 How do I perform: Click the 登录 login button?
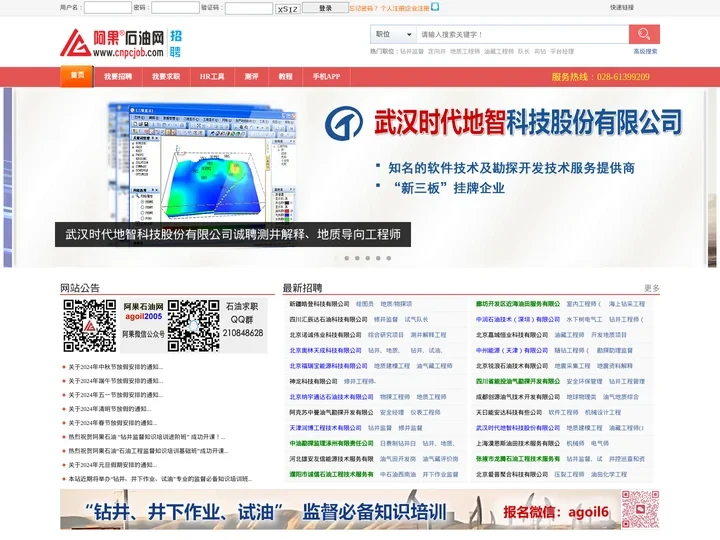coord(325,8)
